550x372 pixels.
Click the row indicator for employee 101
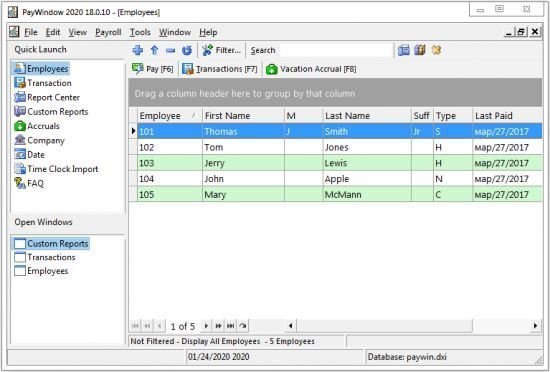pyautogui.click(x=133, y=131)
